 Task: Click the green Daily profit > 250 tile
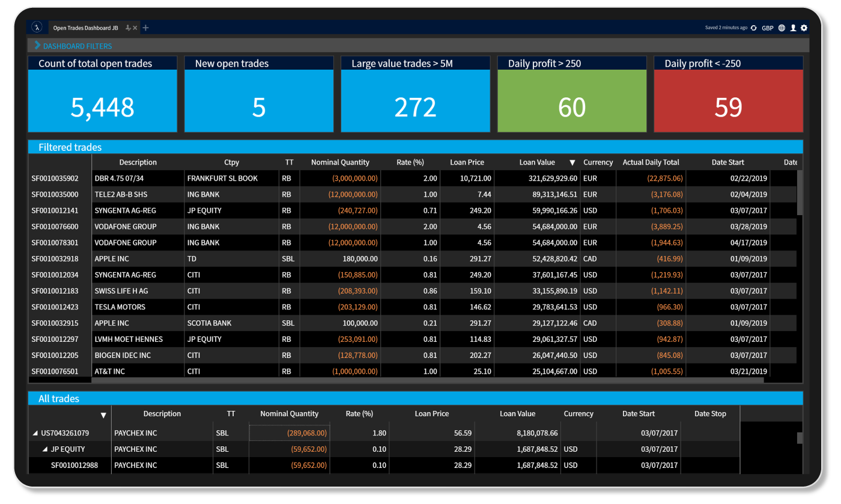(572, 94)
